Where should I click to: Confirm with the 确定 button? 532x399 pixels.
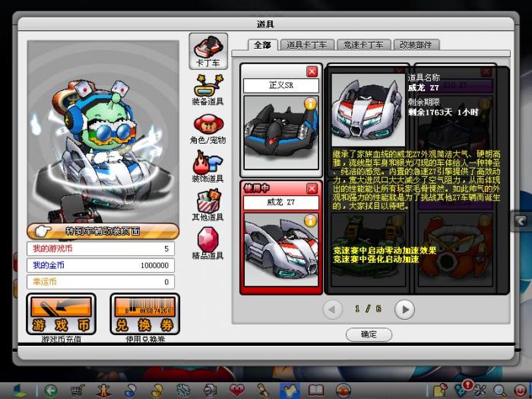[x=369, y=334]
